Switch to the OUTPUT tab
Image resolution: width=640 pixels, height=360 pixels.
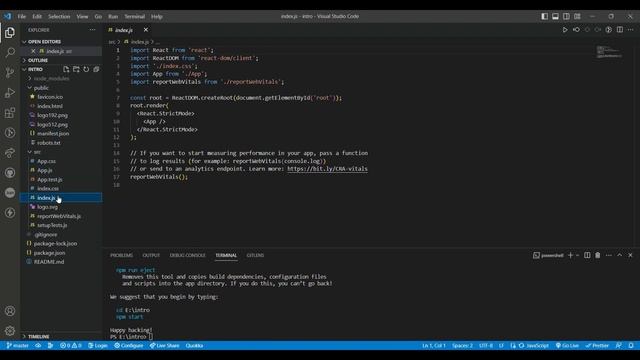(x=151, y=255)
